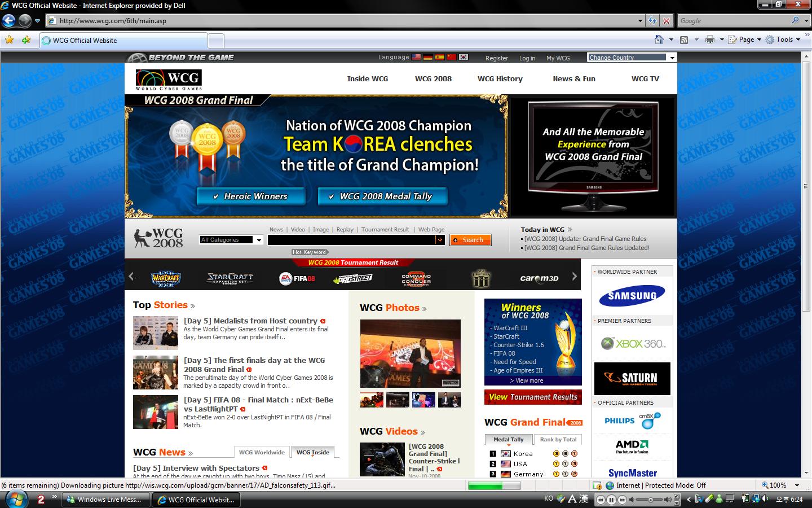Screen dimensions: 812x508
Task: Open the WCG History menu
Action: point(500,78)
